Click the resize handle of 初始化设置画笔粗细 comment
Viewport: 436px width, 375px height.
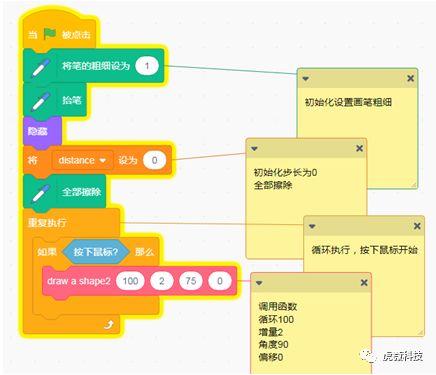pyautogui.click(x=413, y=184)
